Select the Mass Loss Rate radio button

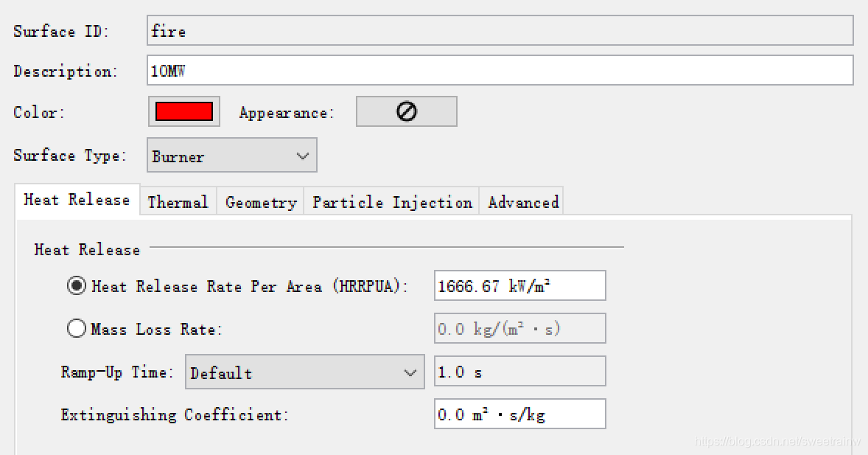click(x=77, y=329)
